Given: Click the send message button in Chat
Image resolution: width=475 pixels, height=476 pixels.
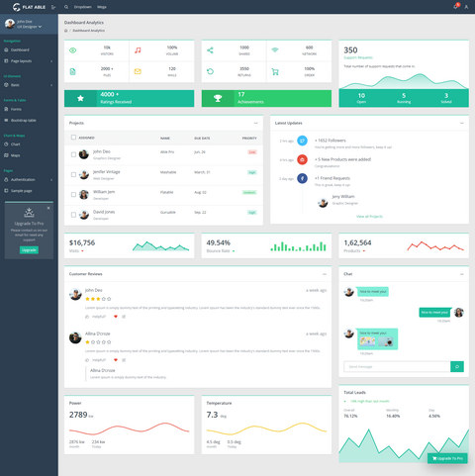Looking at the screenshot, I should tap(457, 366).
